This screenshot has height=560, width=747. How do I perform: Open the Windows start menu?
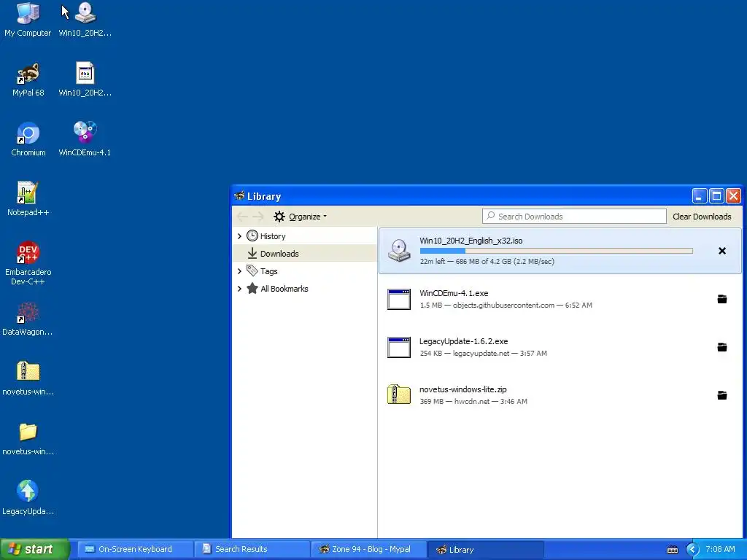(x=35, y=549)
